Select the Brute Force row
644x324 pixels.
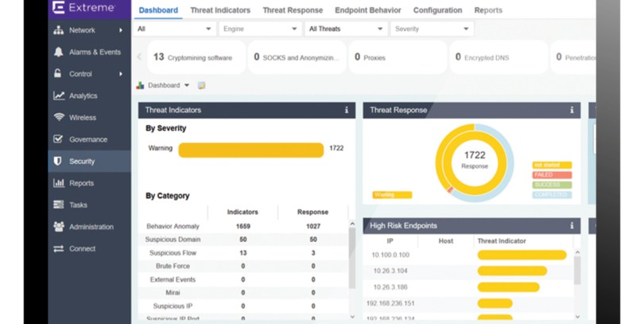(x=243, y=266)
